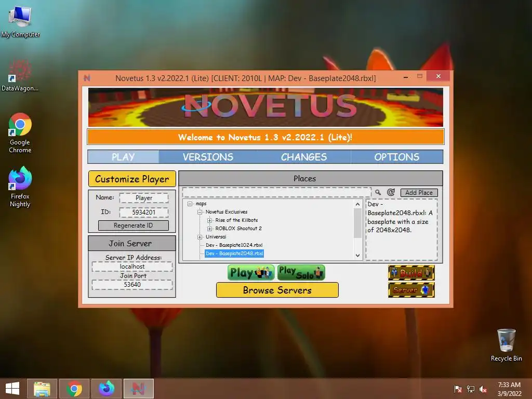Click the Play Solo button
This screenshot has height=399, width=532.
point(301,273)
